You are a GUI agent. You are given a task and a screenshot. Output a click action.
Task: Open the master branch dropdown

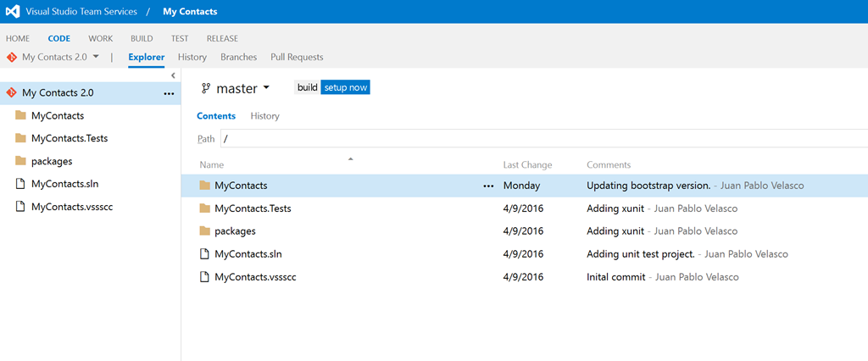coord(266,88)
